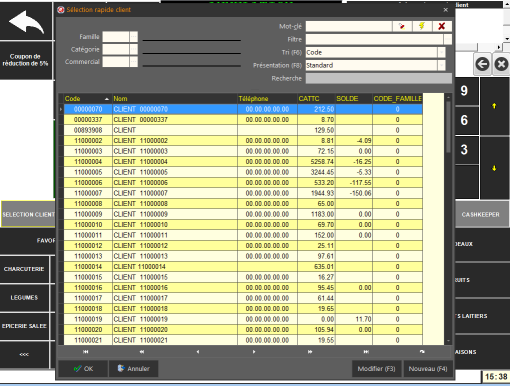
Task: Click the SOLDE column header
Action: tap(354, 99)
